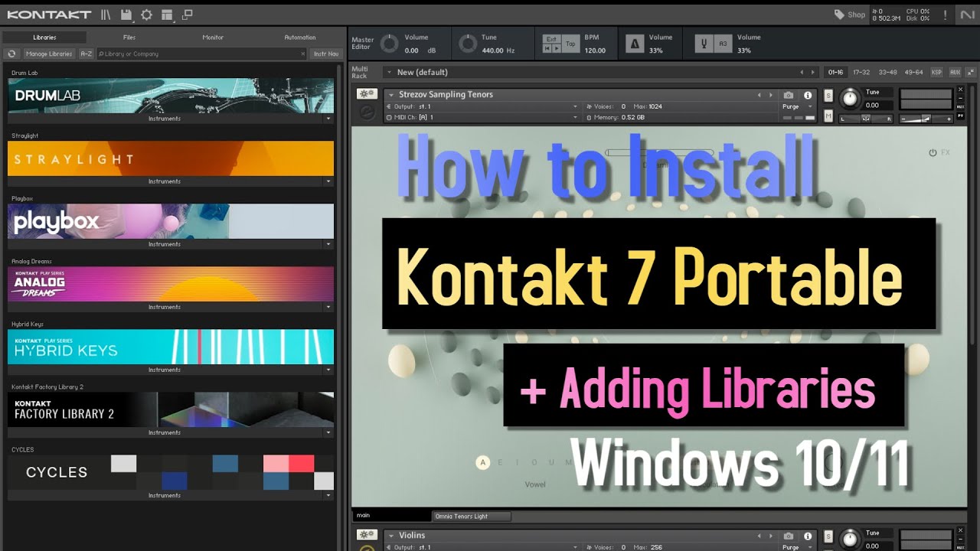980x551 pixels.
Task: Adjust Master Tune knob
Action: (468, 44)
